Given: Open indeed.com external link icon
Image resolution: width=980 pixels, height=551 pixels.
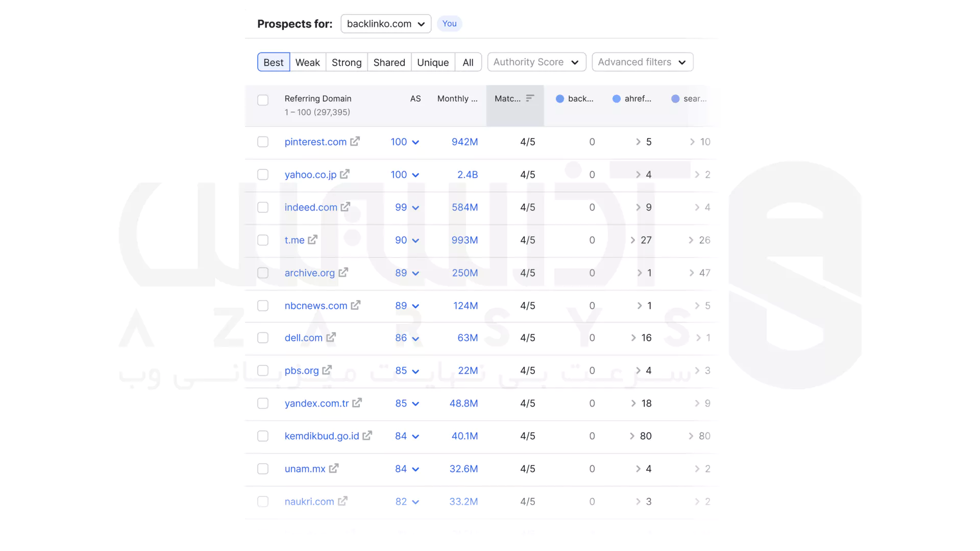Looking at the screenshot, I should (346, 207).
